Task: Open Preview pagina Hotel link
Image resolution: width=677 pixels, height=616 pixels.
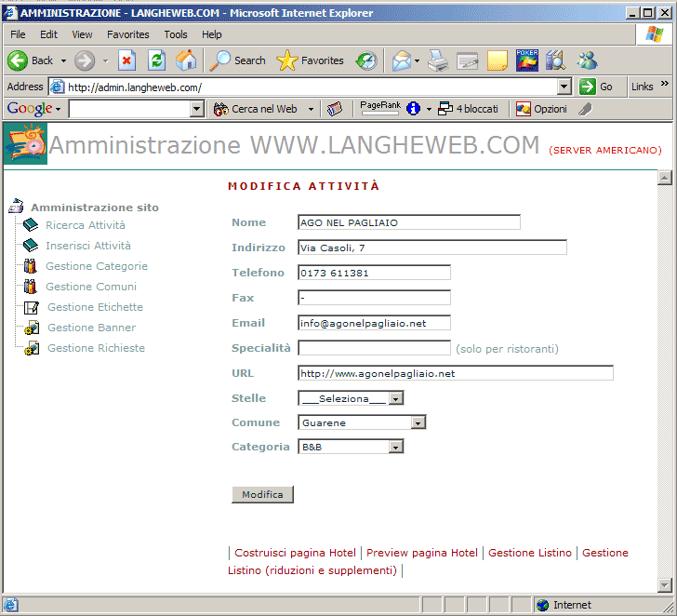Action: pyautogui.click(x=422, y=553)
